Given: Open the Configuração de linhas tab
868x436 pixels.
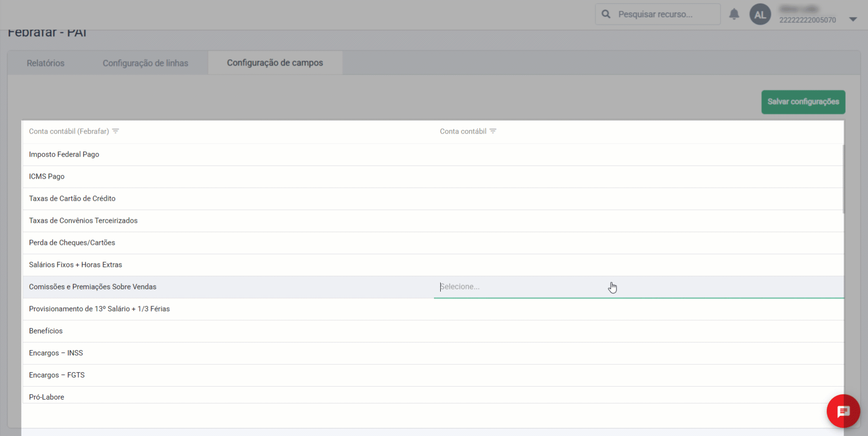Looking at the screenshot, I should point(145,63).
